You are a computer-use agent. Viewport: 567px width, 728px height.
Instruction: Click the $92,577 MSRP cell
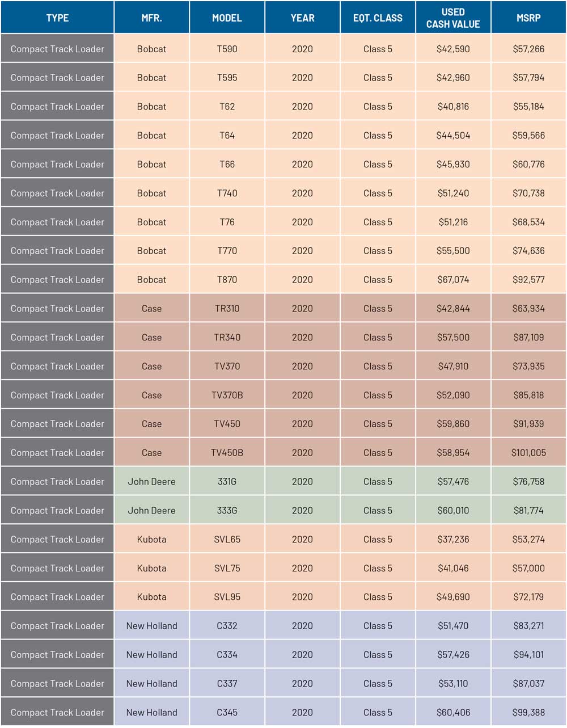[528, 280]
